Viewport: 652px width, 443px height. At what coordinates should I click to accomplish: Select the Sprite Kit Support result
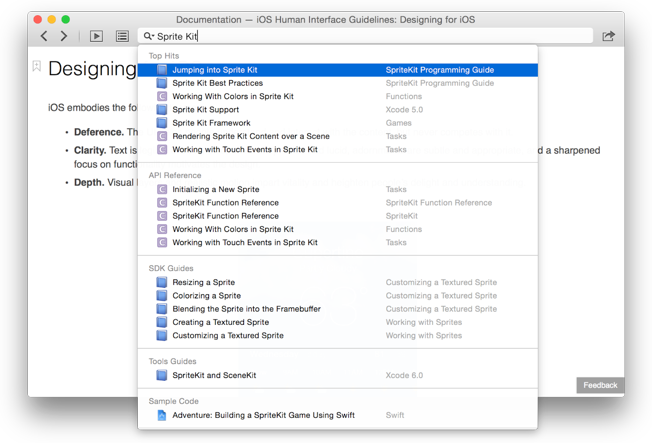pyautogui.click(x=338, y=110)
